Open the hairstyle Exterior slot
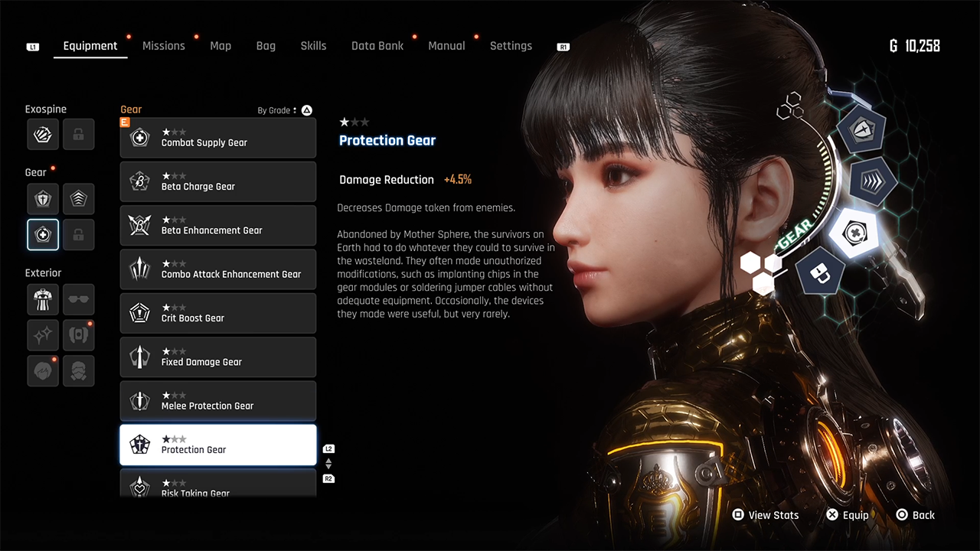 click(x=43, y=370)
